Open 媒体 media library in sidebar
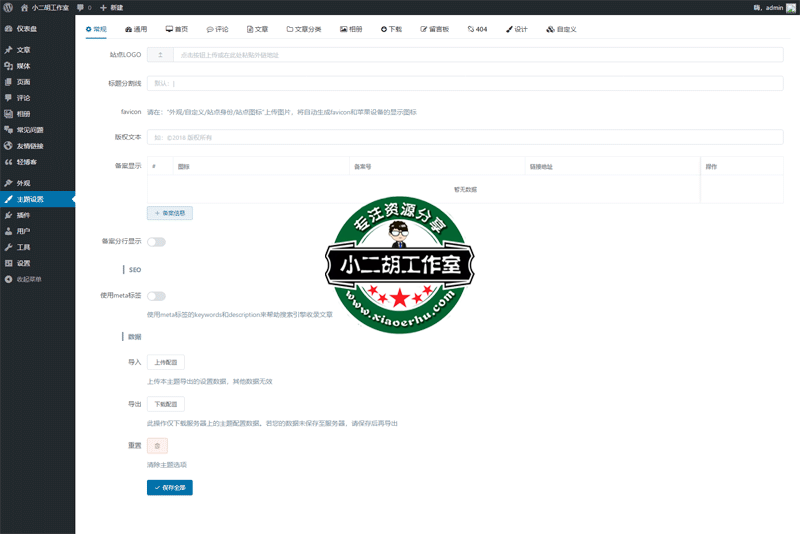The image size is (800, 534). coord(22,66)
